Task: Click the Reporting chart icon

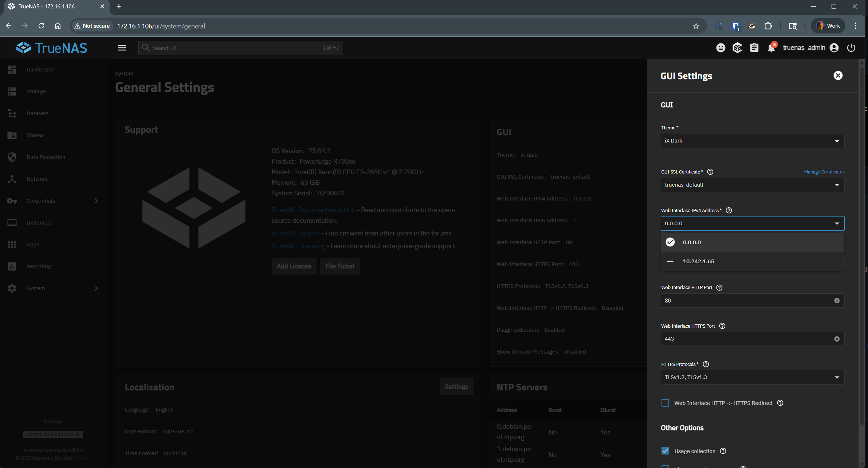Action: (12, 266)
